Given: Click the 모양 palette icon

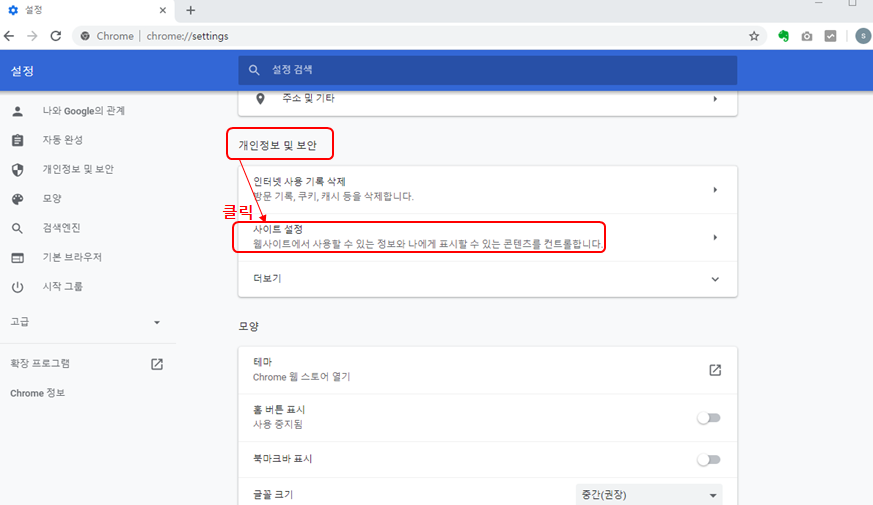Looking at the screenshot, I should pyautogui.click(x=18, y=199).
